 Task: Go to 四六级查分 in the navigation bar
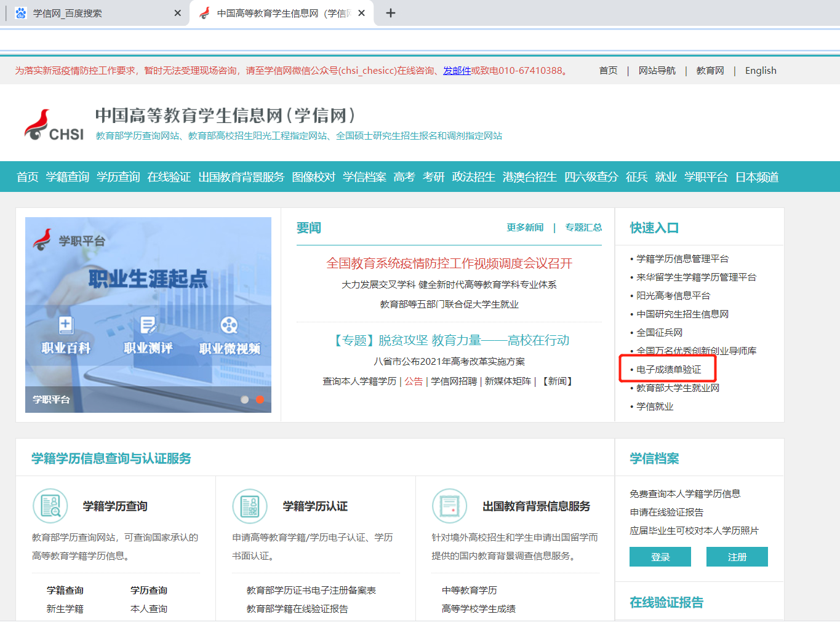[x=591, y=177]
